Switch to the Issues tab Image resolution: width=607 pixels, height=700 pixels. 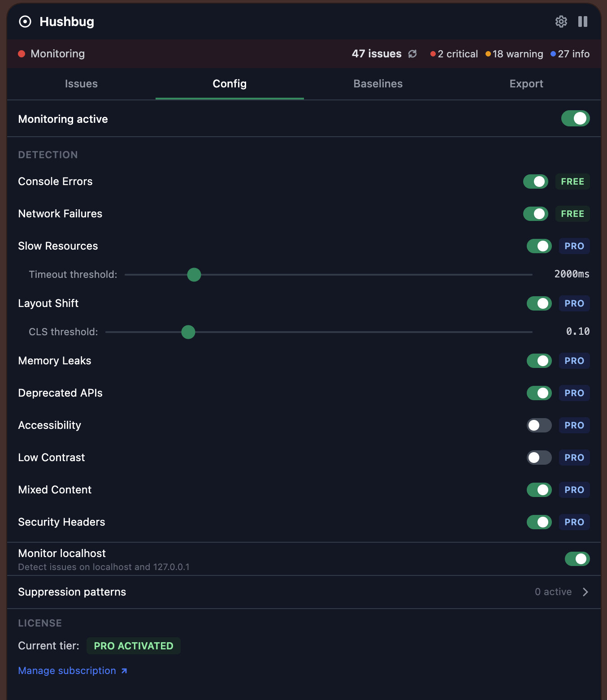coord(81,84)
